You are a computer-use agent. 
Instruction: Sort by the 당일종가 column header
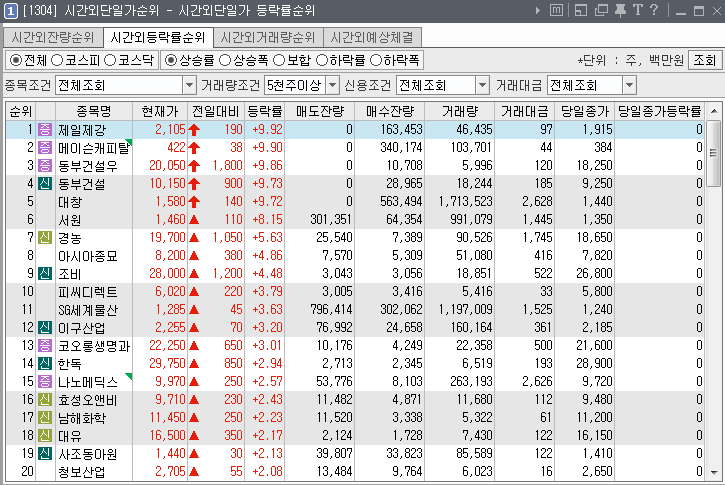pos(585,111)
